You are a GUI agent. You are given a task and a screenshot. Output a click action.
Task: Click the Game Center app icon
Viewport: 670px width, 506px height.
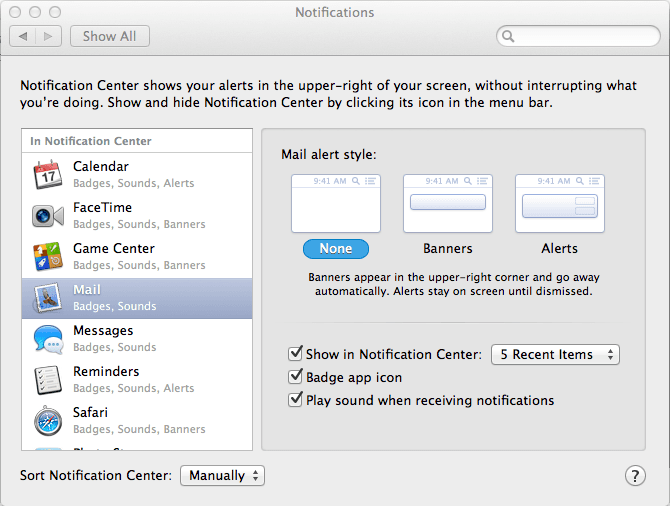[x=47, y=256]
